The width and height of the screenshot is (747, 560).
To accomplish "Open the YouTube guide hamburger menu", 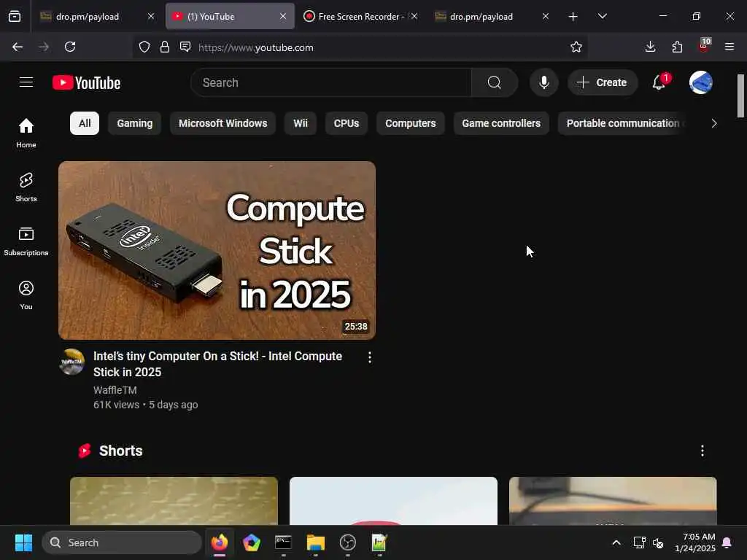I will tap(26, 82).
